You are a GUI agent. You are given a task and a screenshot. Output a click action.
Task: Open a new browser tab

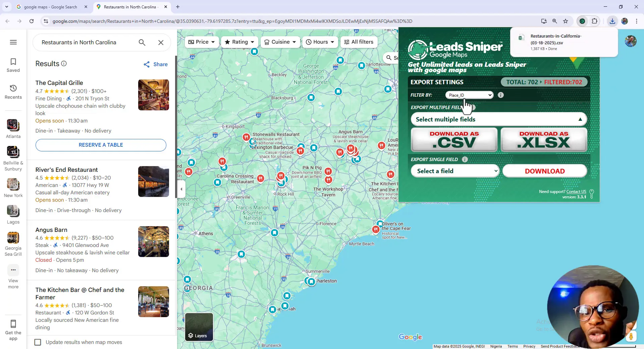tap(178, 7)
